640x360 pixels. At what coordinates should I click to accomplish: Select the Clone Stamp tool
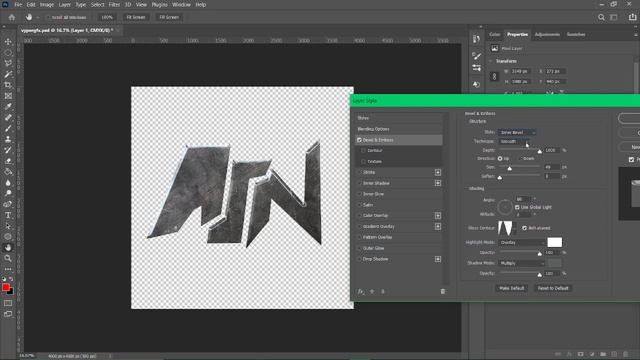pyautogui.click(x=8, y=139)
